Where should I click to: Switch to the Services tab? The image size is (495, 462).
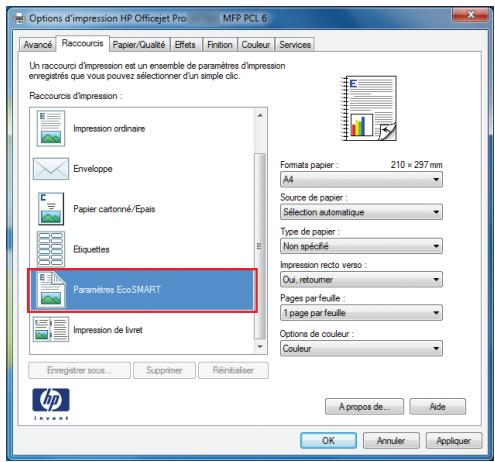tap(295, 45)
